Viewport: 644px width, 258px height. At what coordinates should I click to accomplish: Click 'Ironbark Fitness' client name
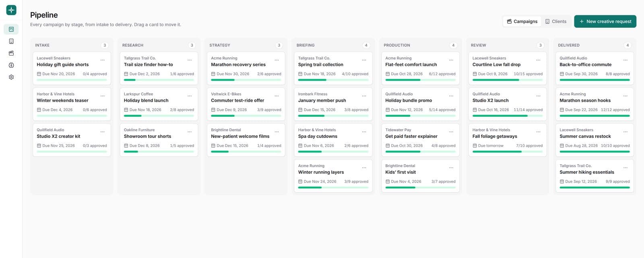313,94
